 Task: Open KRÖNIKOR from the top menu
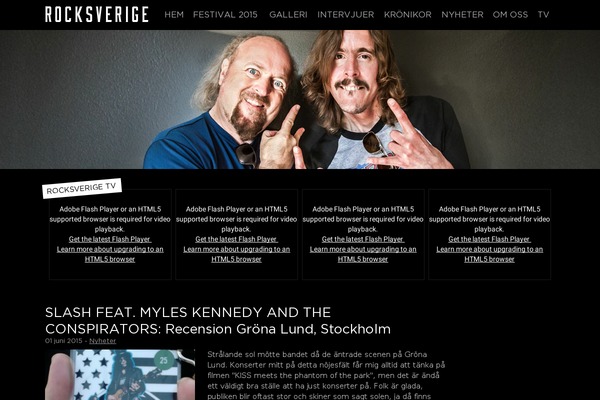tap(408, 15)
